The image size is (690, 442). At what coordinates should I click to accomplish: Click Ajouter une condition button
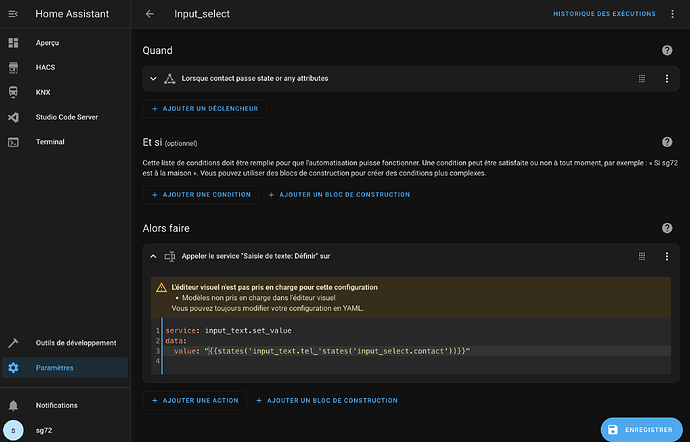point(201,195)
